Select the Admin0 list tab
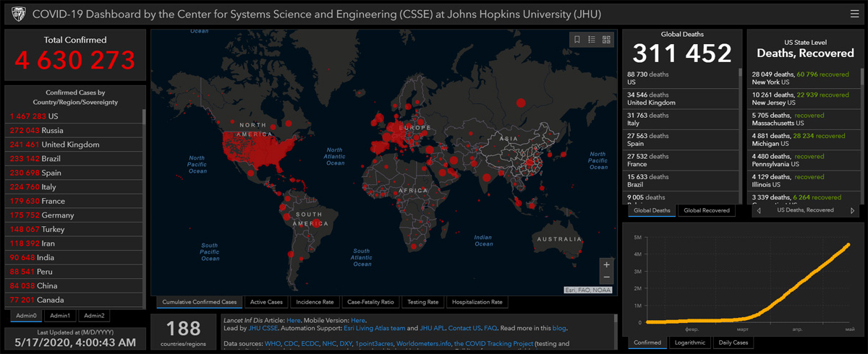The width and height of the screenshot is (868, 354). pyautogui.click(x=26, y=316)
